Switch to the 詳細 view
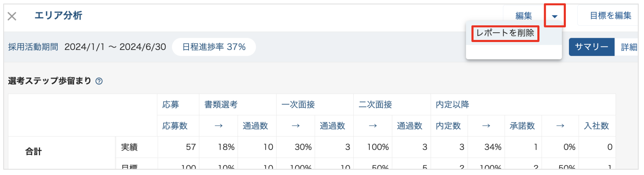This screenshot has height=175, width=644. point(629,47)
